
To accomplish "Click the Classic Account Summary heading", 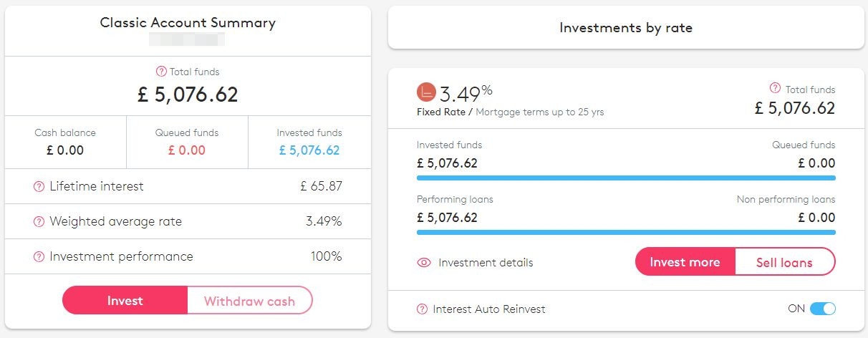I will pos(188,22).
